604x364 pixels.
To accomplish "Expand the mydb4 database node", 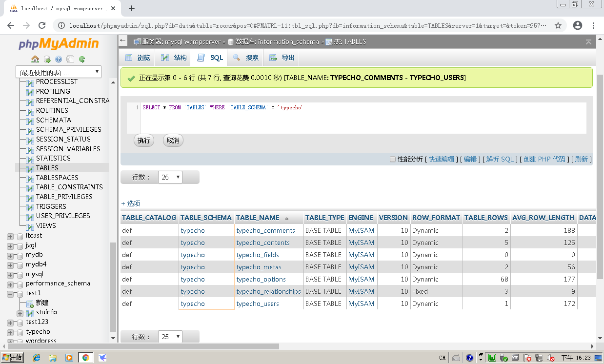I will tap(10, 264).
